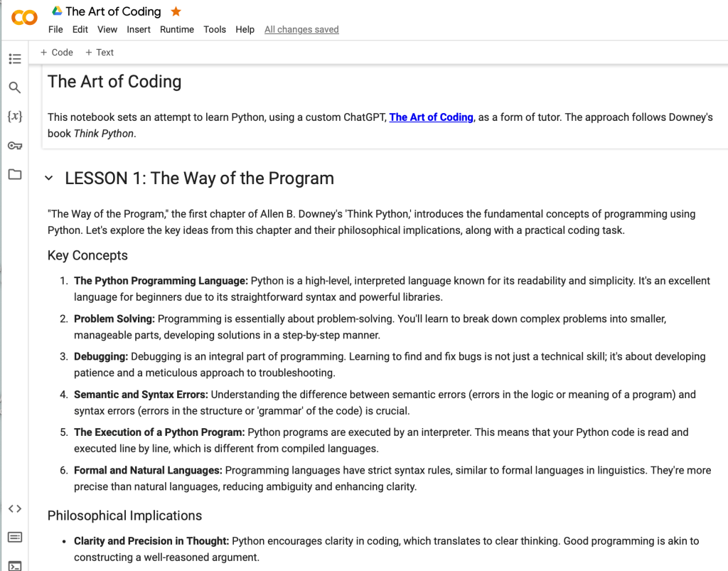The width and height of the screenshot is (728, 571).
Task: Open the Tools menu
Action: pyautogui.click(x=215, y=29)
